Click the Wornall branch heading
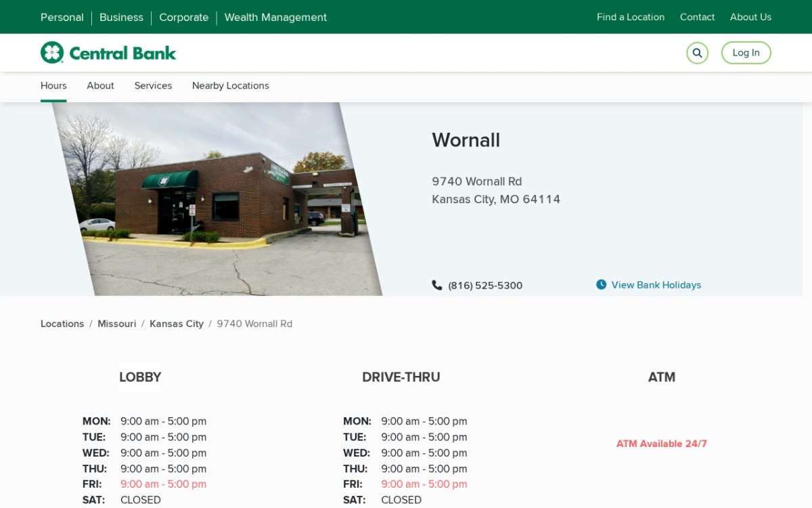 coord(466,140)
